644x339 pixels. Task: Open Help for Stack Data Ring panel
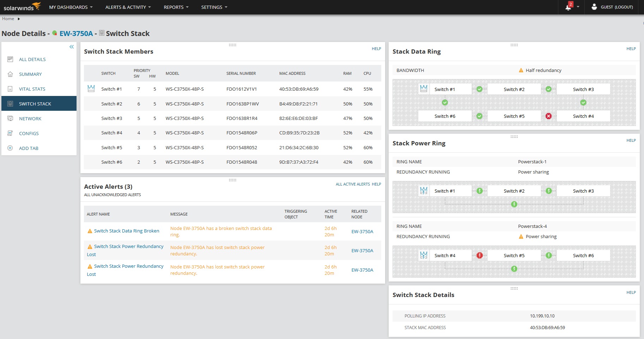click(x=631, y=49)
